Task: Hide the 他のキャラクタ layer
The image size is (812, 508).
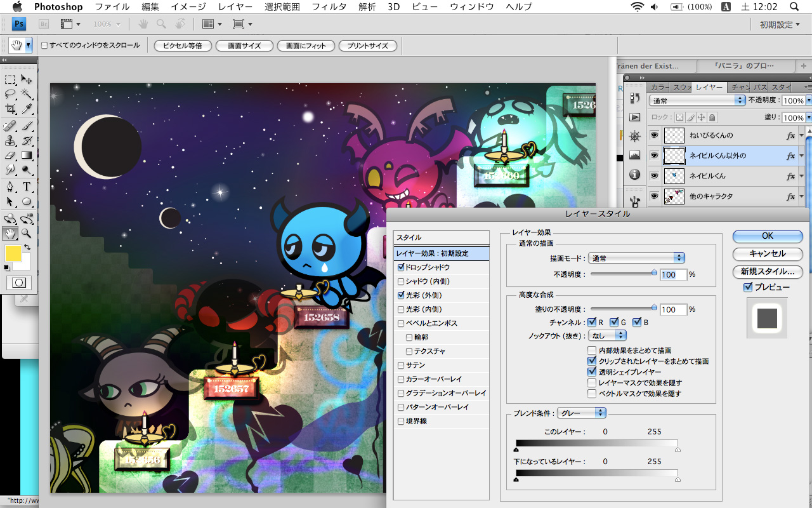Action: (x=654, y=196)
